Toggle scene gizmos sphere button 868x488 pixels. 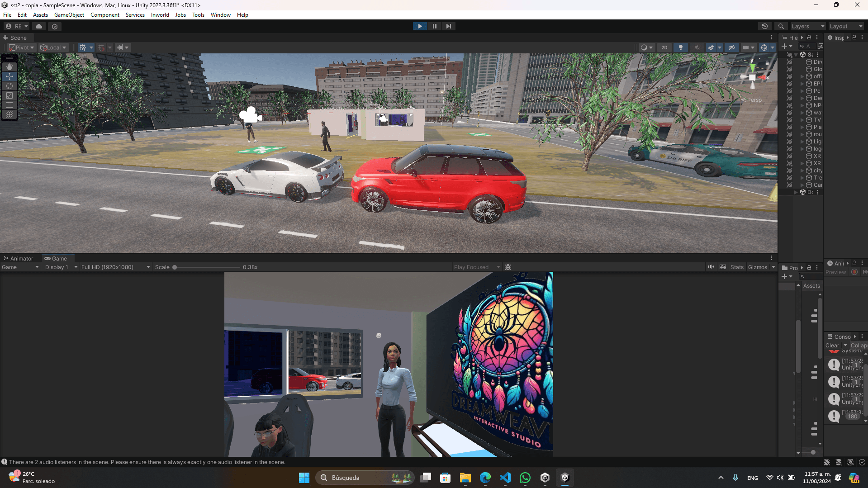(x=764, y=47)
